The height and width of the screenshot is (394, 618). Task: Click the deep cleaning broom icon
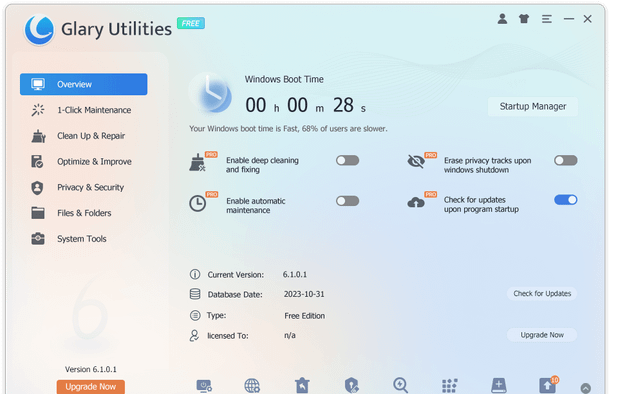(x=197, y=163)
